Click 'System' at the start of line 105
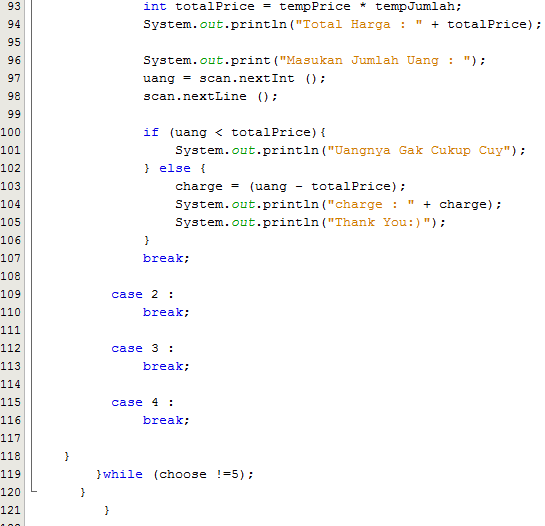This screenshot has width=545, height=526. (x=199, y=222)
